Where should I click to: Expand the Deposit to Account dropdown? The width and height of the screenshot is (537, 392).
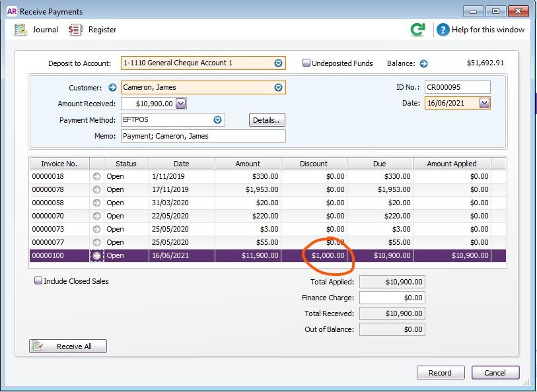[x=278, y=63]
